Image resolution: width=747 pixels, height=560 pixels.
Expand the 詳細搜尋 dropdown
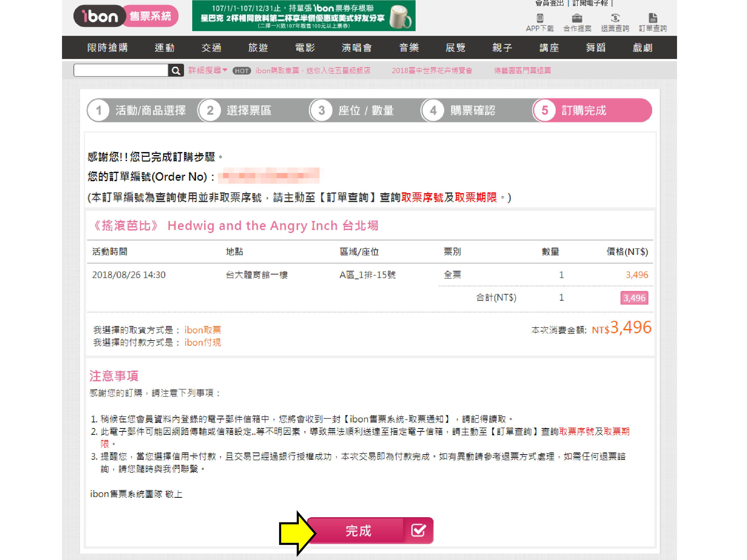tap(207, 70)
